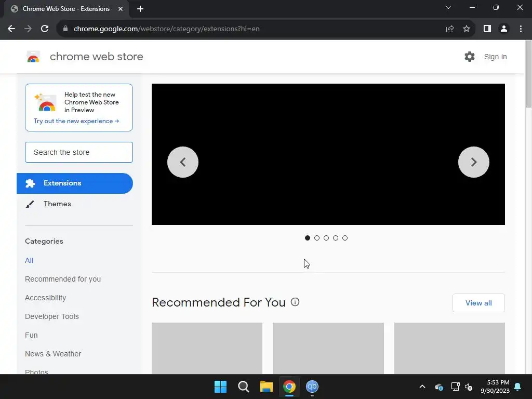Open the notifications bell
The height and width of the screenshot is (399, 532).
point(518,387)
